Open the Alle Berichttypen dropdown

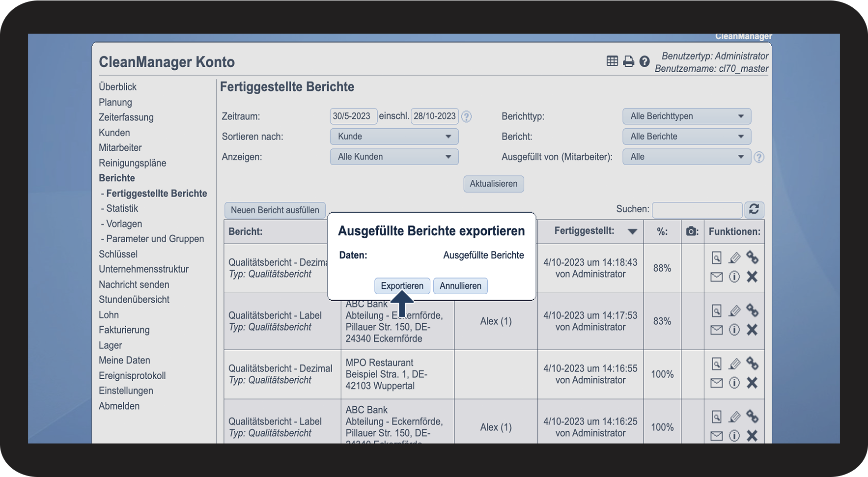(x=687, y=116)
